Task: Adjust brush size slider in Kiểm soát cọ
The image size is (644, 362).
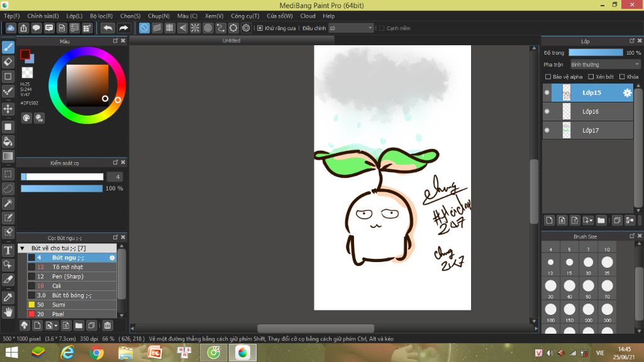Action: coord(62,177)
